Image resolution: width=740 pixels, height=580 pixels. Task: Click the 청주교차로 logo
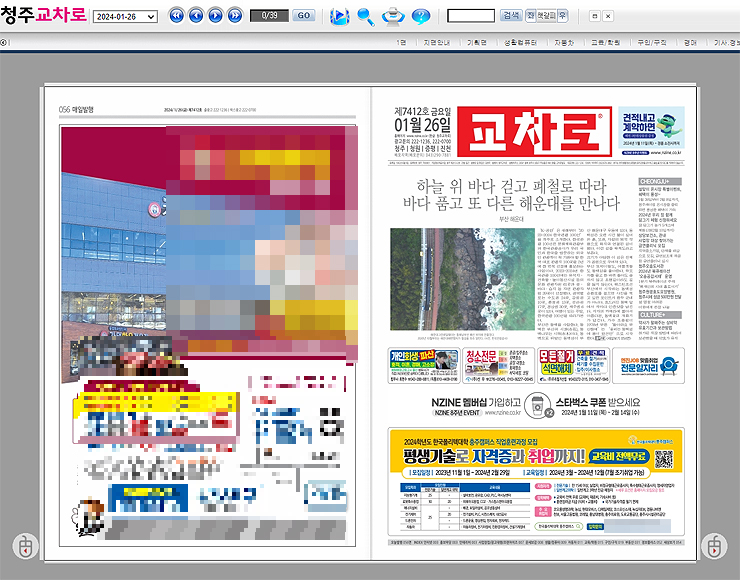click(43, 15)
